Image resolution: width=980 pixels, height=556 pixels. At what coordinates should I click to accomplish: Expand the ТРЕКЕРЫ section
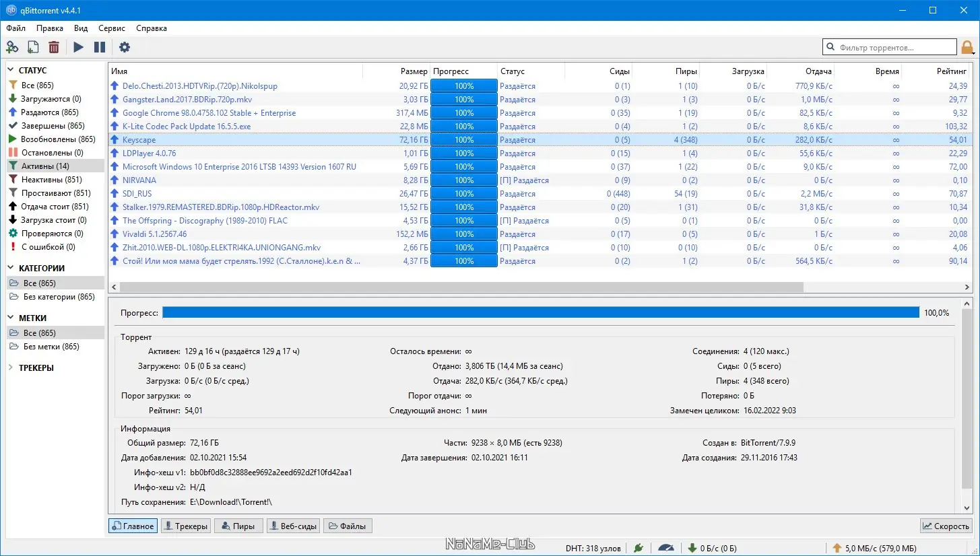[x=11, y=368]
